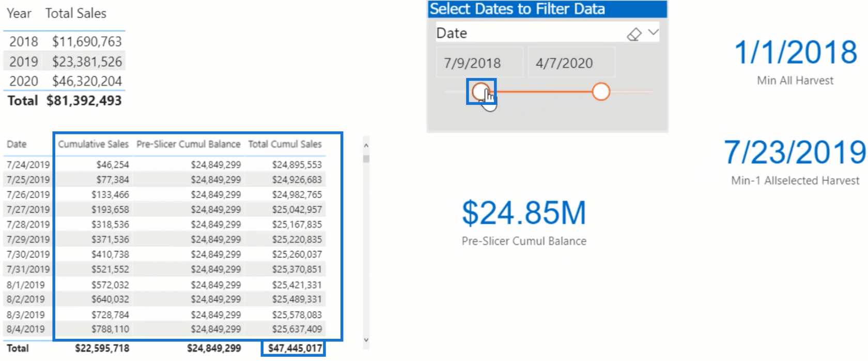Click the Total Sales column header
Image resolution: width=868 pixels, height=361 pixels.
(76, 13)
